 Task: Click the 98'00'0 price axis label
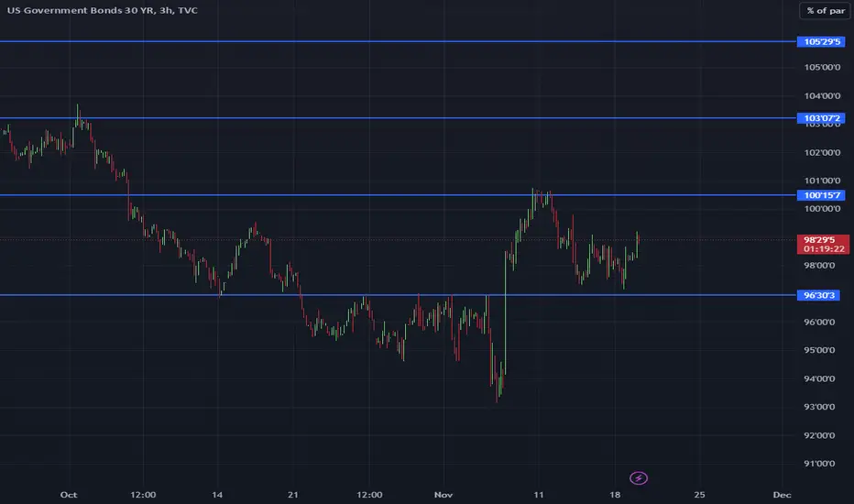point(819,266)
